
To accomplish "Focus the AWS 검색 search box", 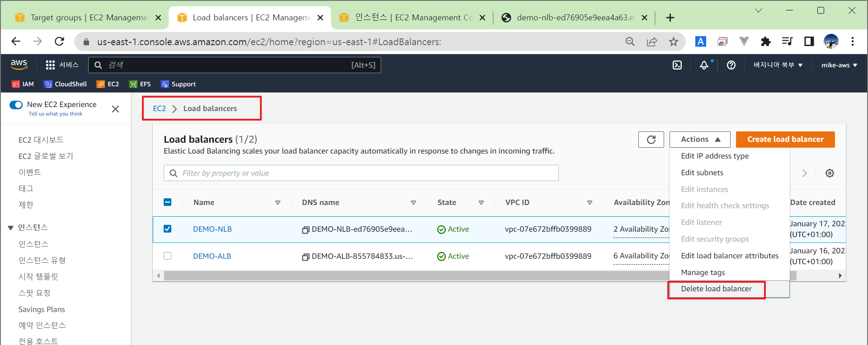I will [235, 65].
